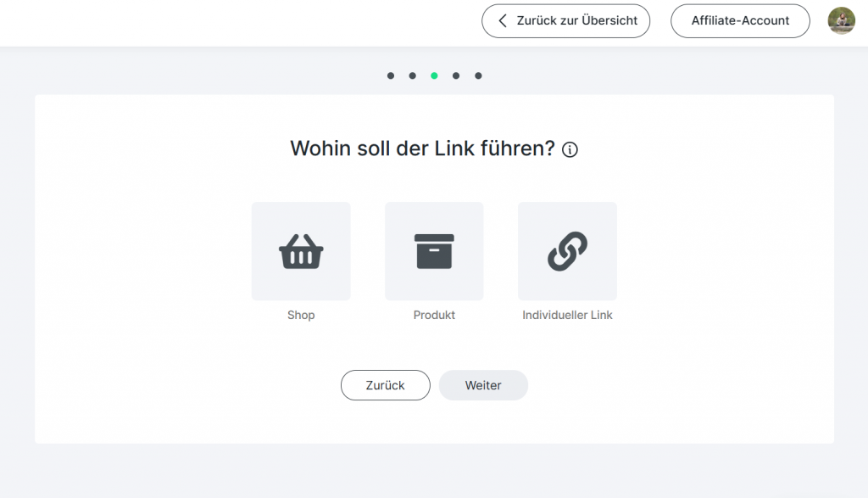
Task: Go to the first step dot
Action: point(391,76)
